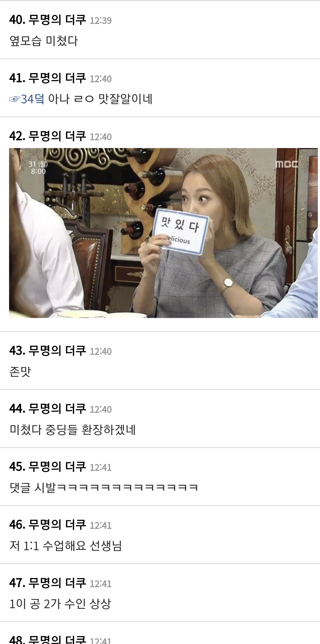Tap comment 46 text 저 1:1 수업해요 선생님
This screenshot has height=644, width=320.
point(66,545)
